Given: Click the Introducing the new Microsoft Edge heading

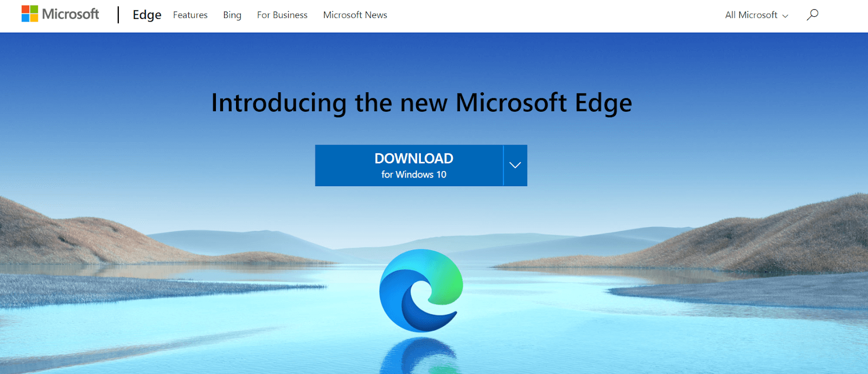Looking at the screenshot, I should (422, 103).
